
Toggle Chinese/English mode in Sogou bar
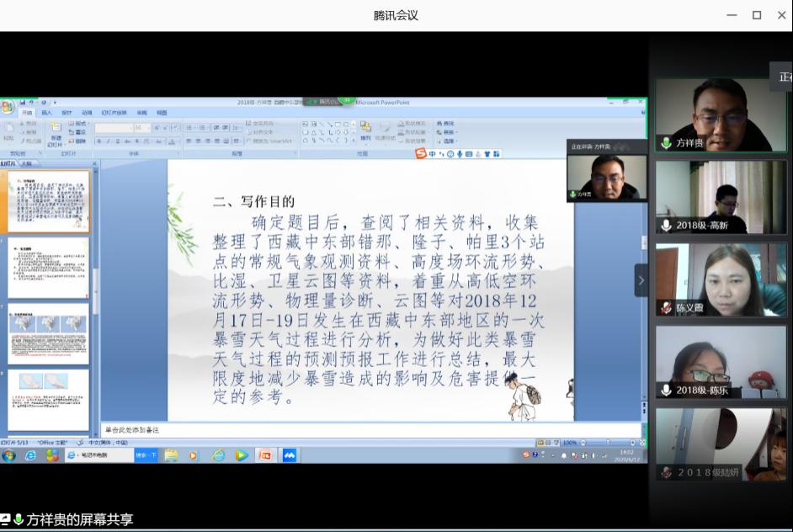[432, 154]
